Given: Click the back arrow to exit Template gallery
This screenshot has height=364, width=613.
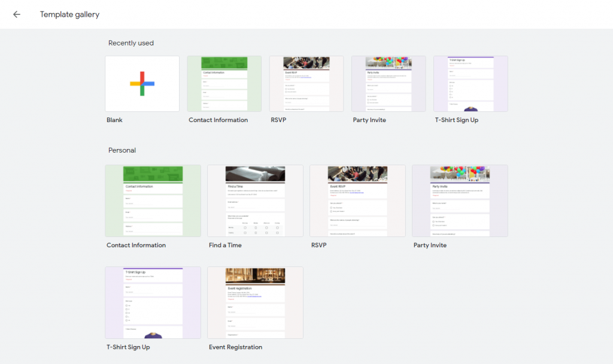Looking at the screenshot, I should pyautogui.click(x=16, y=14).
